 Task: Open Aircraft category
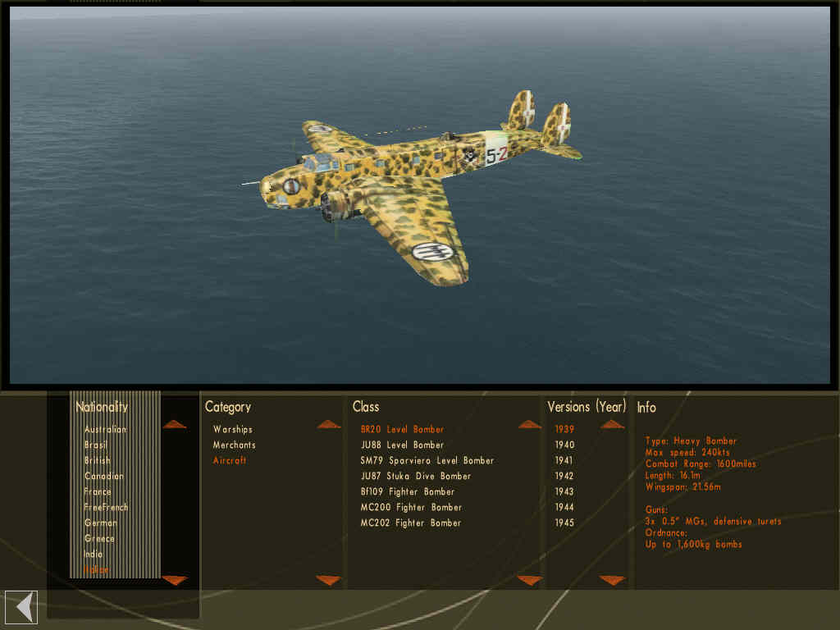(230, 461)
